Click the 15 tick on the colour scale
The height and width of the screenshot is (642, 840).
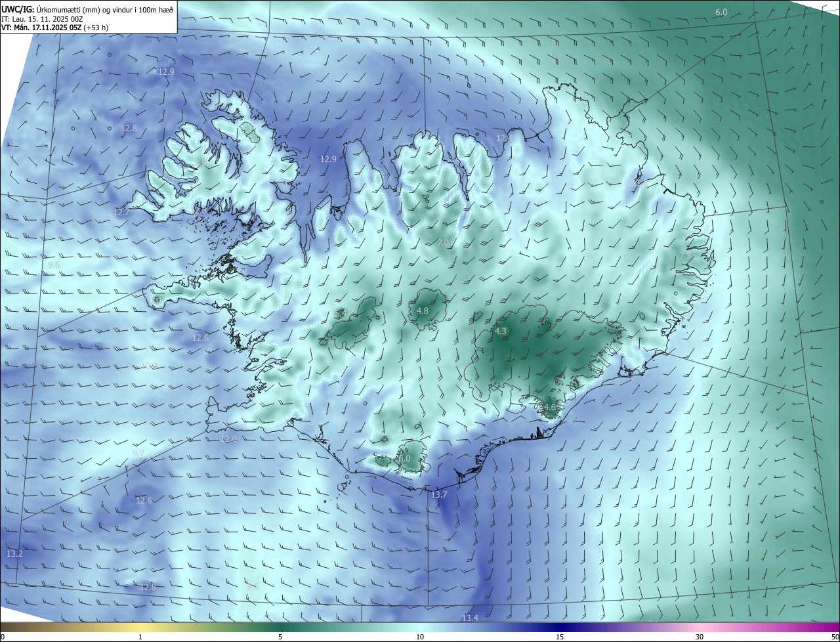pyautogui.click(x=560, y=637)
